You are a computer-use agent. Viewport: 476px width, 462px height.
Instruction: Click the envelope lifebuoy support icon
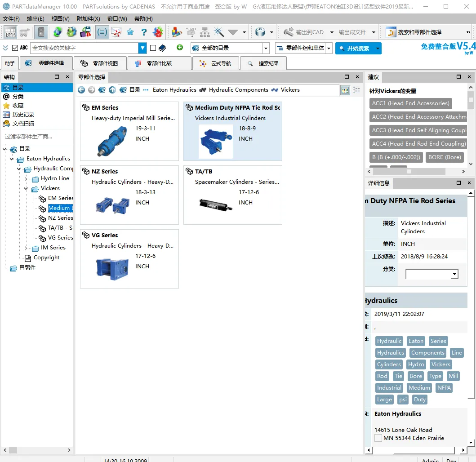[x=116, y=32]
